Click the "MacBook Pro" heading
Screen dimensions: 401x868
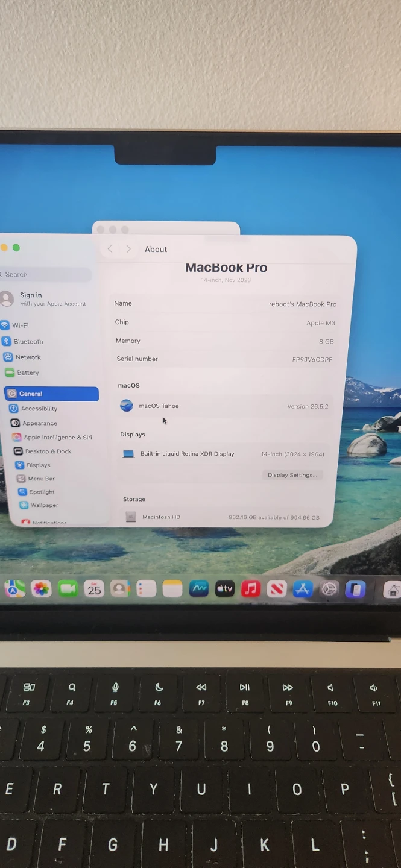click(x=226, y=268)
